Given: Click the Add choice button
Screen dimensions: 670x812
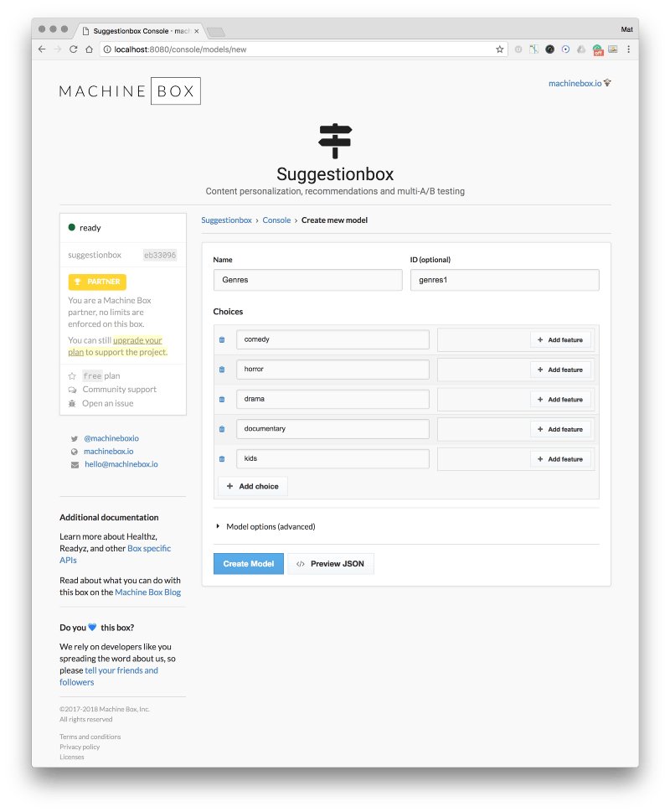Looking at the screenshot, I should [252, 486].
